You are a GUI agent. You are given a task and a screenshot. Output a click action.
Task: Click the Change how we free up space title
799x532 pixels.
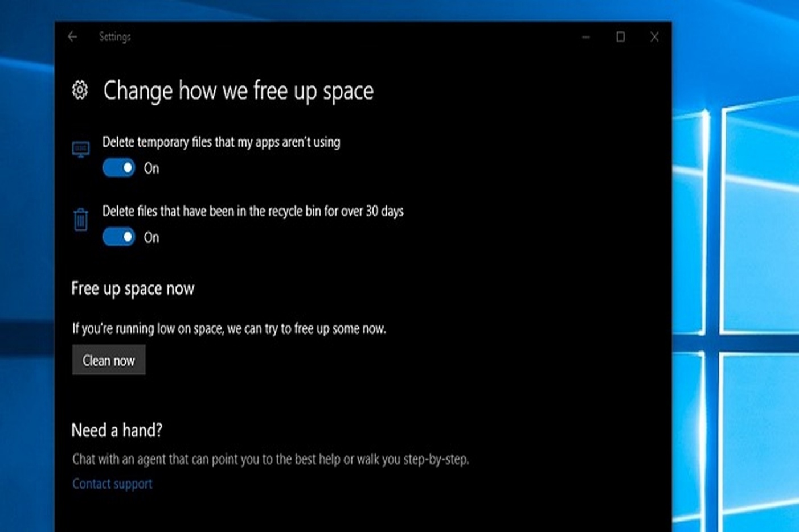(238, 90)
